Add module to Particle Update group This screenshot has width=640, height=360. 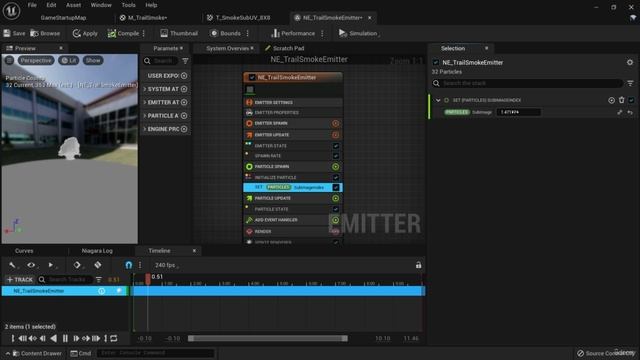(336, 198)
